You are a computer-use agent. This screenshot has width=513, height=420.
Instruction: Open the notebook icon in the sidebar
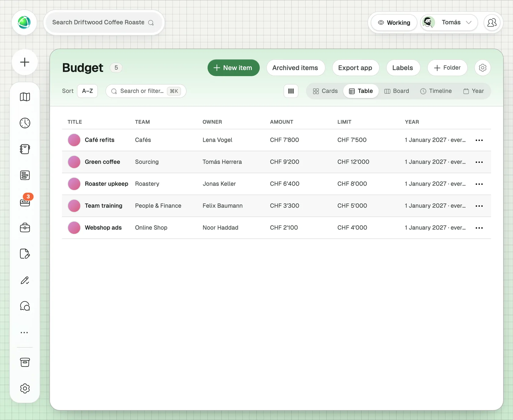tap(25, 149)
